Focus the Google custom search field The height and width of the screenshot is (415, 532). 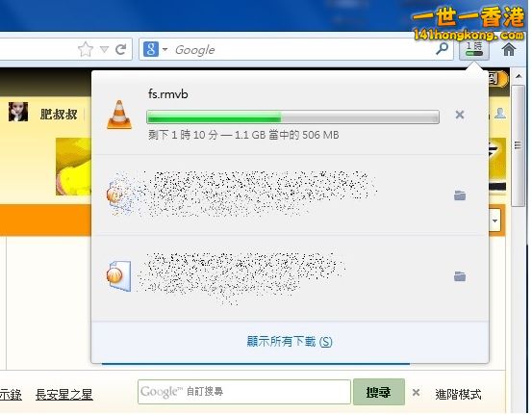coord(244,392)
